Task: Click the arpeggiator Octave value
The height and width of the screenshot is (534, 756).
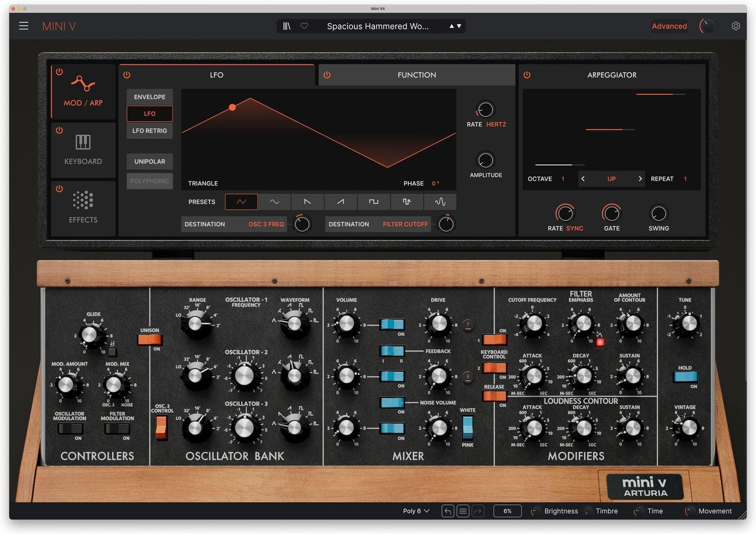Action: pos(563,179)
